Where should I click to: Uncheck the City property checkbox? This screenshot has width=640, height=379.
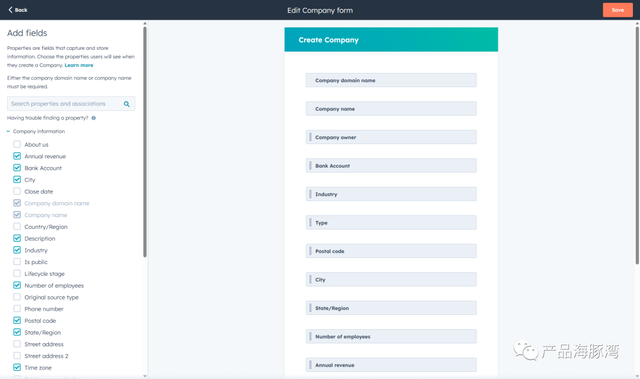pyautogui.click(x=17, y=180)
